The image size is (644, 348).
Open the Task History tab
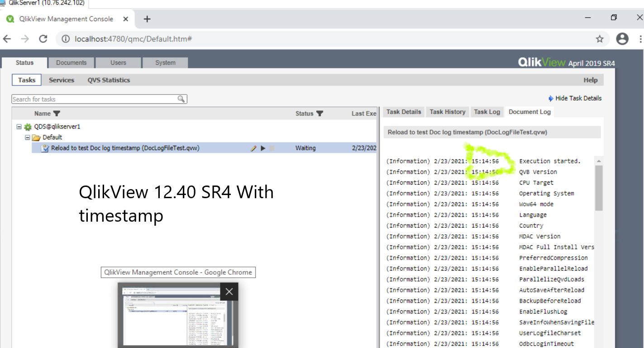pos(447,112)
